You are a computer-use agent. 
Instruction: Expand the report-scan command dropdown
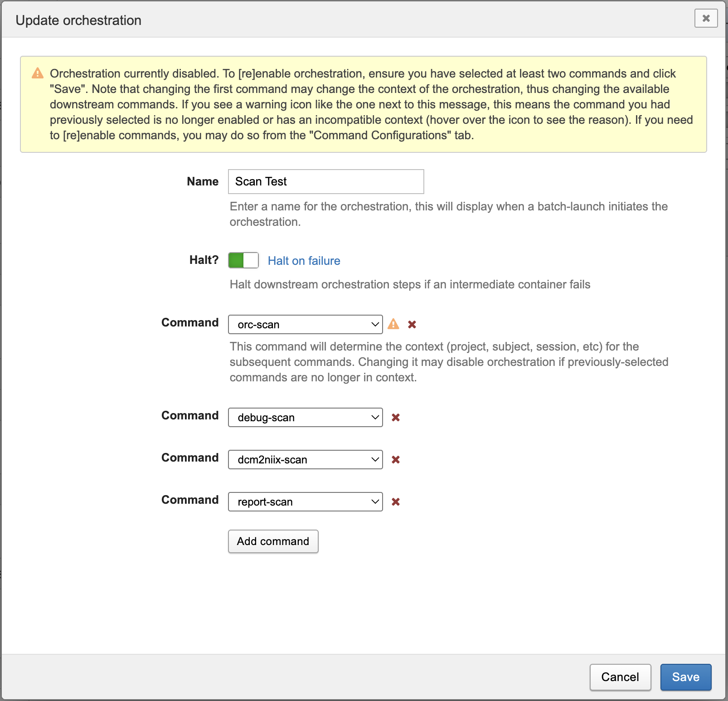point(305,502)
